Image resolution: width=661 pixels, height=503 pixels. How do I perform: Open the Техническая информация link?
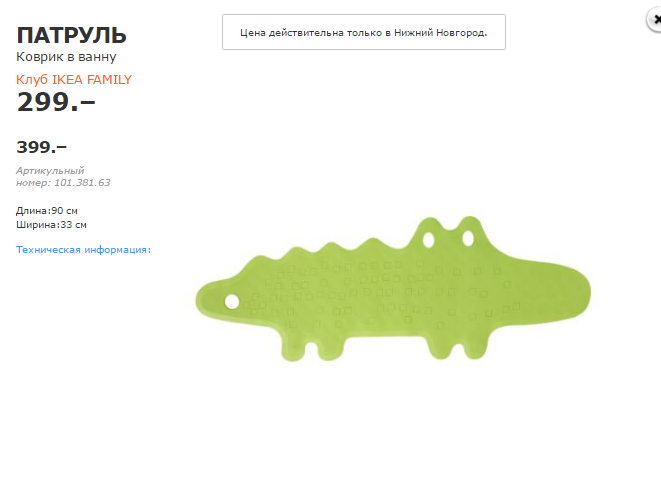83,250
